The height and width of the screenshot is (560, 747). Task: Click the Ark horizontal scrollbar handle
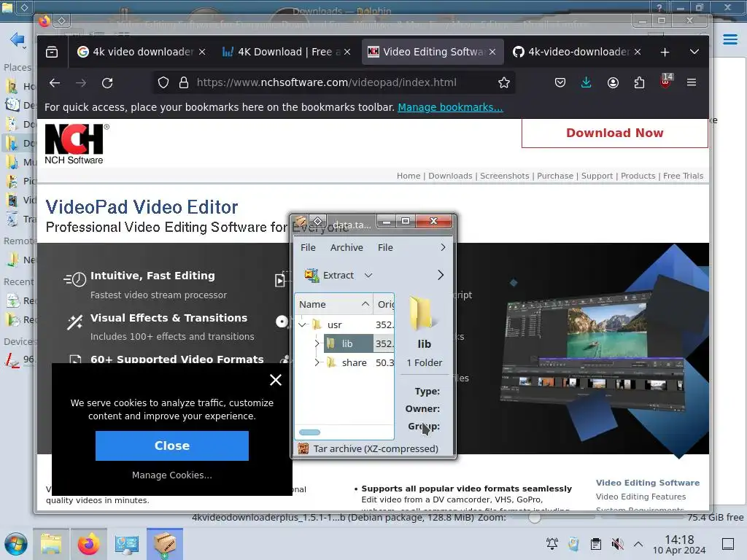click(x=309, y=432)
